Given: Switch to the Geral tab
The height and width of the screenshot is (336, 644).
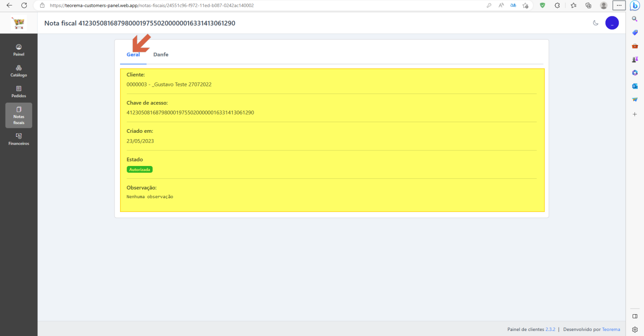Looking at the screenshot, I should point(133,55).
